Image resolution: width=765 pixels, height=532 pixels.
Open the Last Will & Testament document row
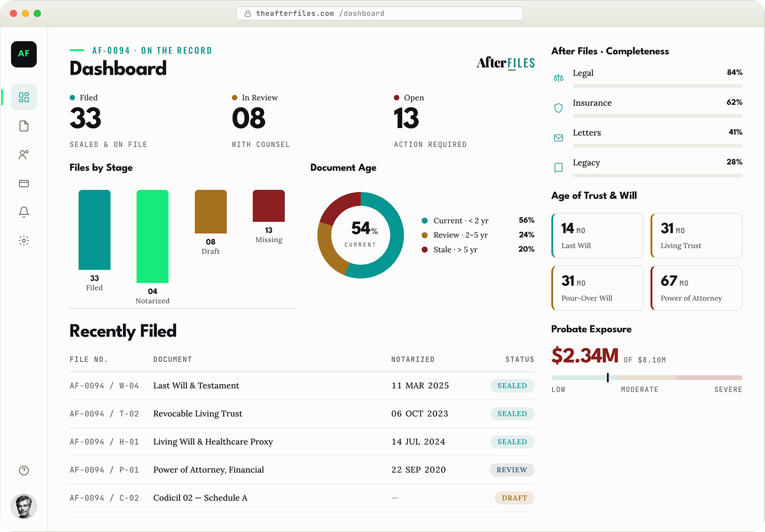coord(302,386)
